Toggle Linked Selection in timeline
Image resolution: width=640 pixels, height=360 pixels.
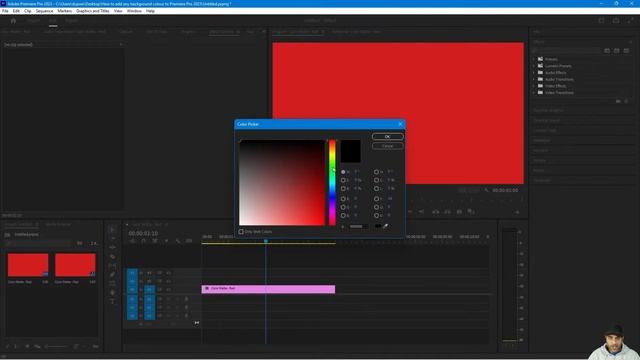click(x=155, y=241)
